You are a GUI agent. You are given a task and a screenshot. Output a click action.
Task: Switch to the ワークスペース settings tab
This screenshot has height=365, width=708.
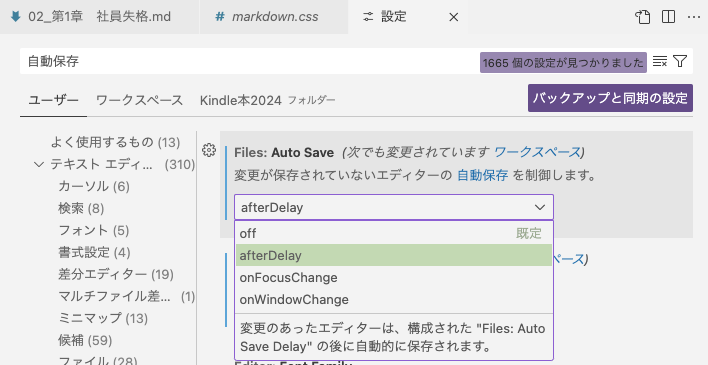pyautogui.click(x=139, y=100)
